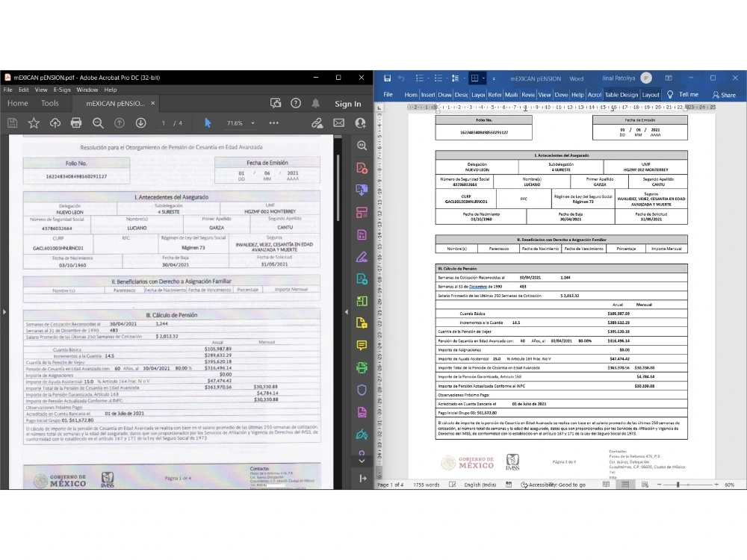Switch to the Tools tab in Acrobat
The height and width of the screenshot is (560, 747).
click(x=49, y=103)
